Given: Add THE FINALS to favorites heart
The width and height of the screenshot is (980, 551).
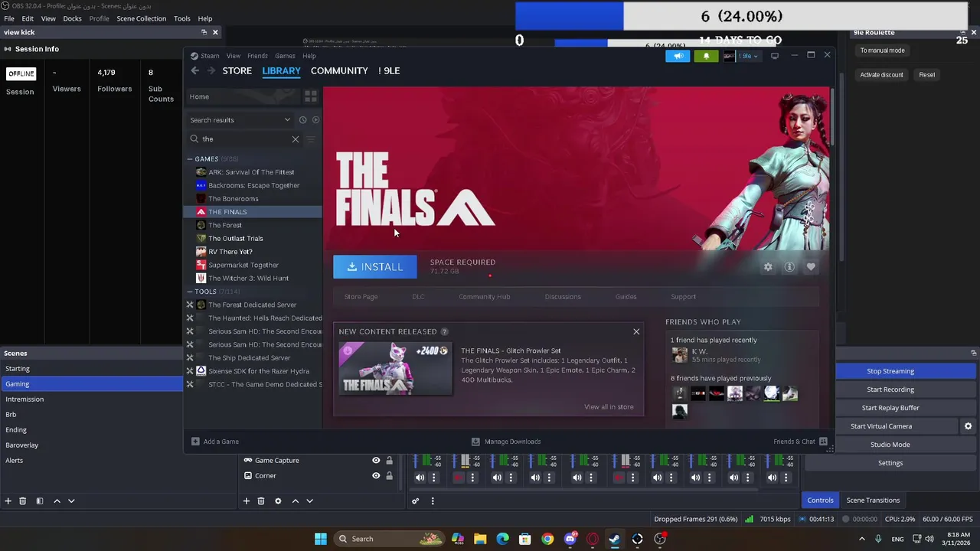Looking at the screenshot, I should tap(811, 267).
